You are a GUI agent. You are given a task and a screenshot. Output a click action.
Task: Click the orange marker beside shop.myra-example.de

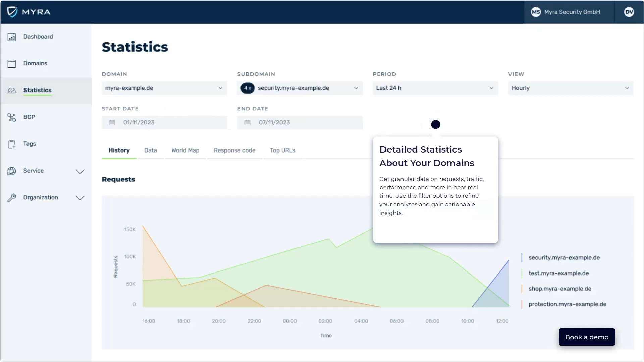(x=523, y=289)
